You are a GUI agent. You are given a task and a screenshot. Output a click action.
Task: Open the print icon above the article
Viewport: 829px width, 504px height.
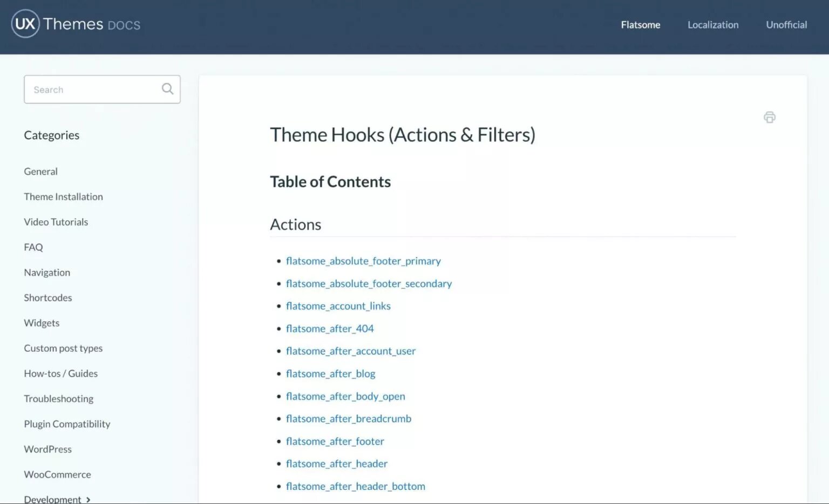(769, 117)
